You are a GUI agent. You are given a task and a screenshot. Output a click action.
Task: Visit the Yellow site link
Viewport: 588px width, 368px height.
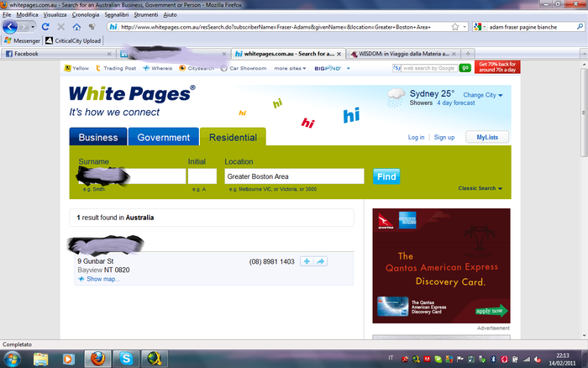pos(77,68)
